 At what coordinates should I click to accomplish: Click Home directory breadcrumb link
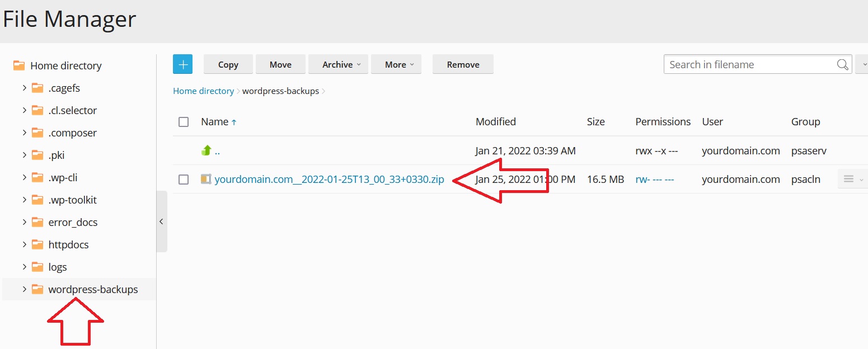(x=203, y=91)
